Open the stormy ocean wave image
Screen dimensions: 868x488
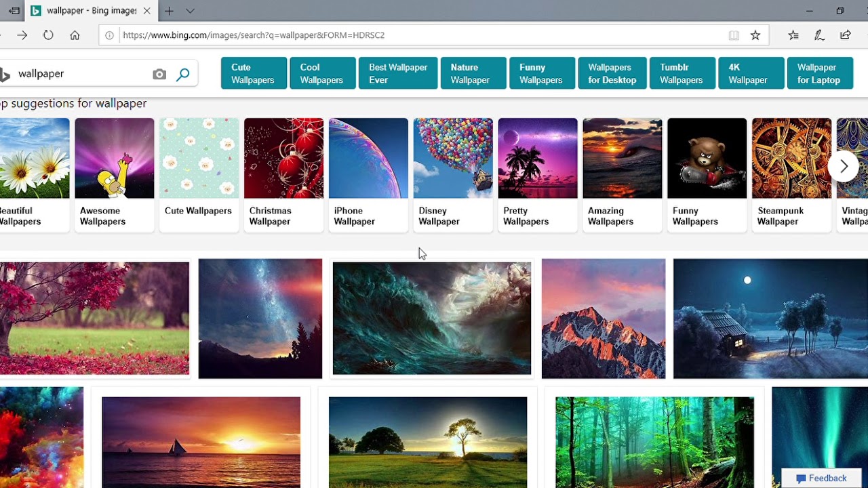point(432,319)
